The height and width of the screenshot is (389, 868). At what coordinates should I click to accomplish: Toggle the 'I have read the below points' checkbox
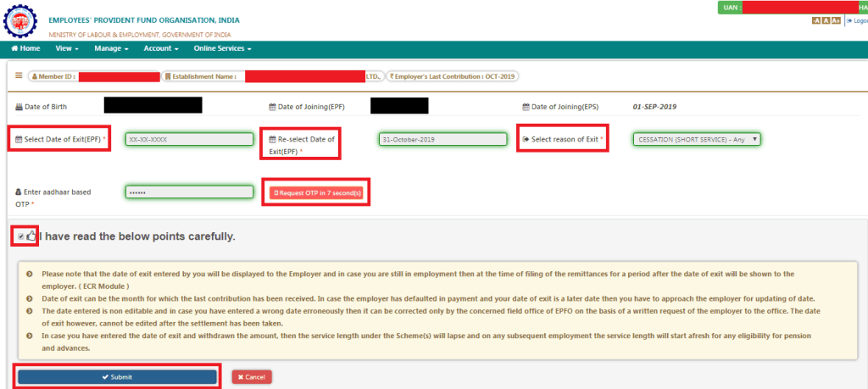click(x=21, y=236)
